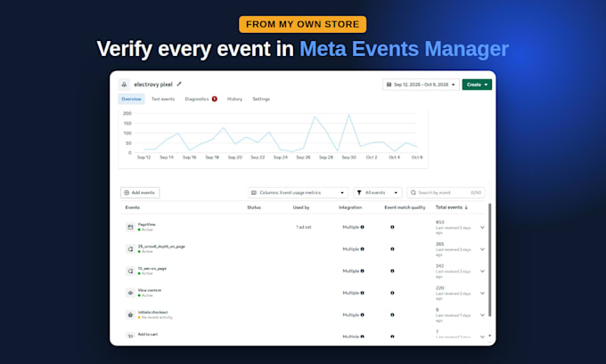
Task: Click the Search by event input field
Action: tap(446, 192)
